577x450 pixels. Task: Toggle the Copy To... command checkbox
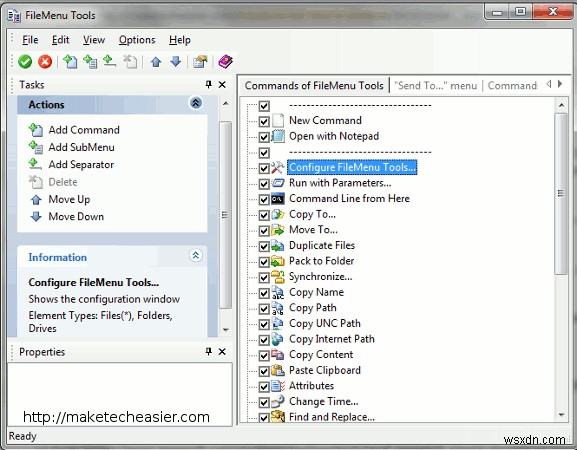[264, 215]
